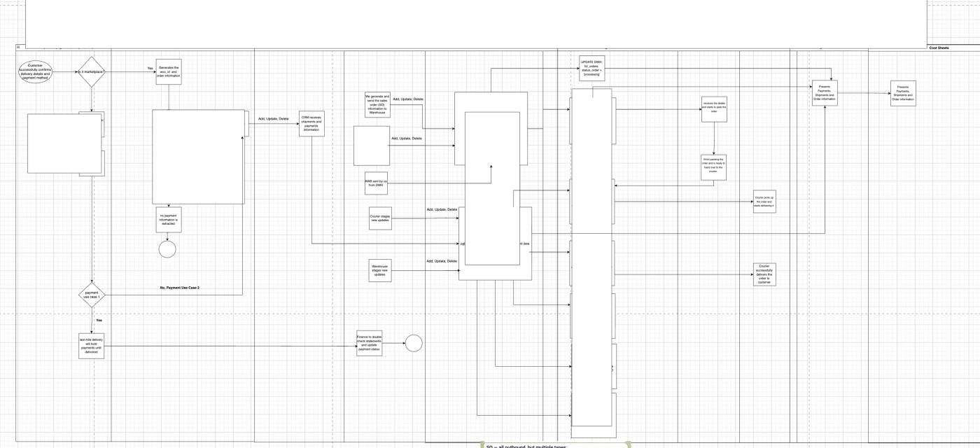Select the end circle after the Finance box
The height and width of the screenshot is (448, 980).
pos(414,343)
